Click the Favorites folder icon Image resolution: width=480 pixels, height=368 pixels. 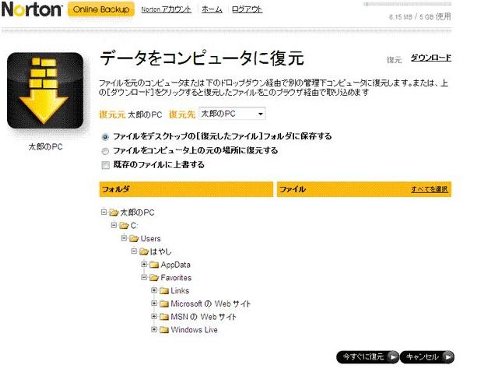tap(154, 278)
